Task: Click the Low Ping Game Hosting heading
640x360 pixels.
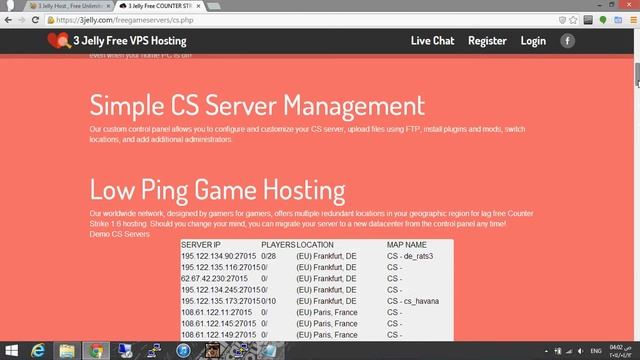Action: tap(218, 190)
